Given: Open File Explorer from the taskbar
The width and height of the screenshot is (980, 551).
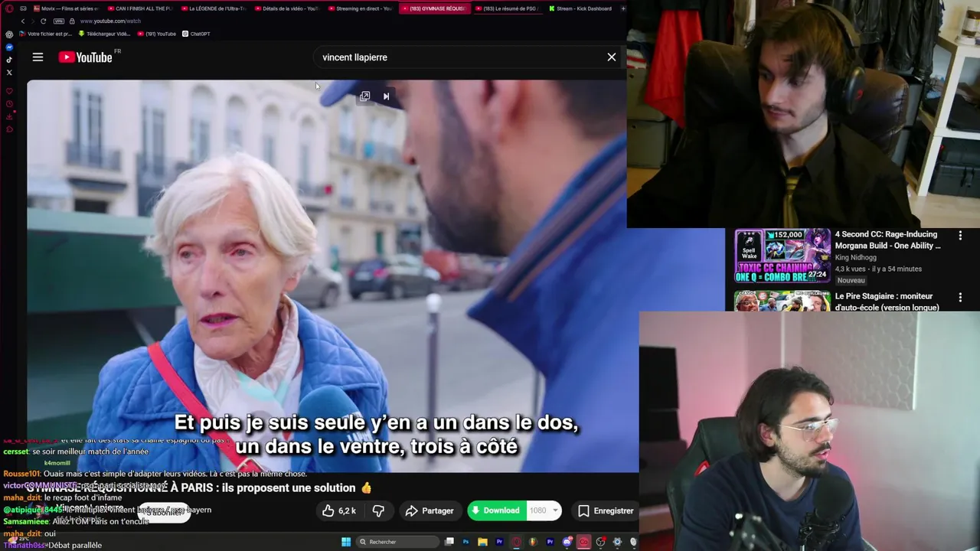Looking at the screenshot, I should tap(482, 542).
